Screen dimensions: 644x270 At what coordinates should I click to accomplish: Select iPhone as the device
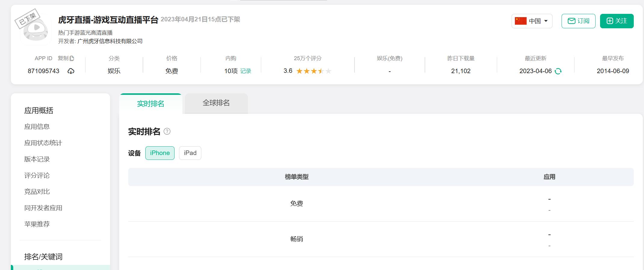[x=160, y=153]
